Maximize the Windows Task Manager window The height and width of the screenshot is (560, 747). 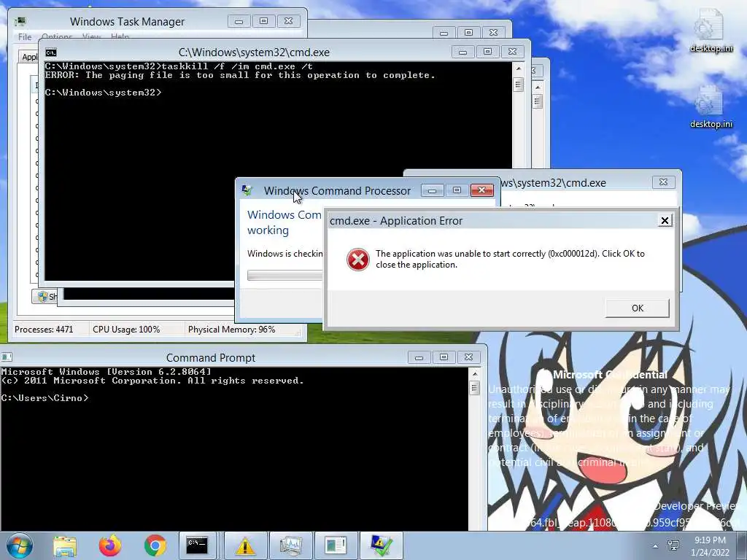pos(263,21)
